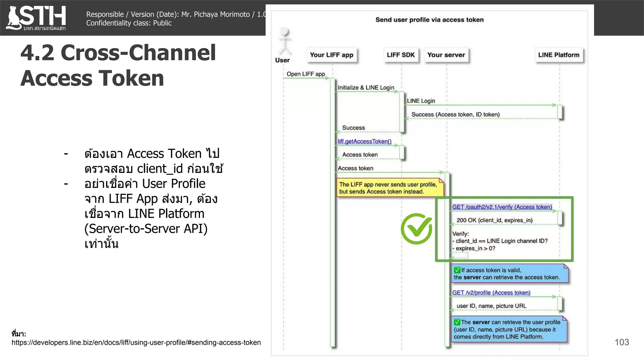The height and width of the screenshot is (362, 644).
Task: Select the 'Your server' participant box
Action: pos(446,55)
